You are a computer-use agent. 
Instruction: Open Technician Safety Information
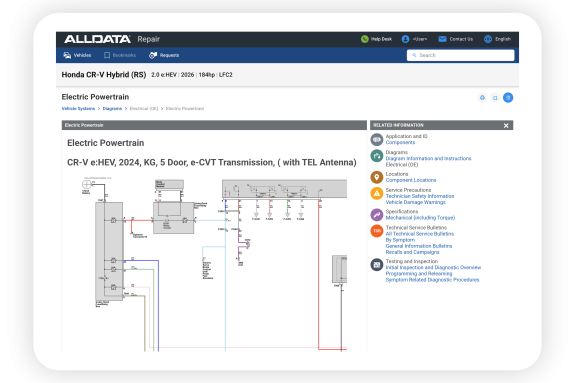coord(420,196)
